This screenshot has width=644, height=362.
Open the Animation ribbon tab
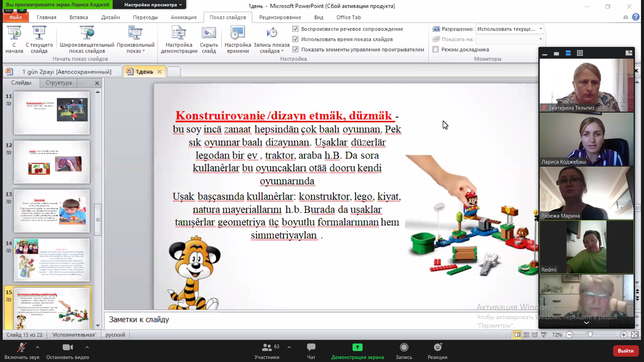183,17
